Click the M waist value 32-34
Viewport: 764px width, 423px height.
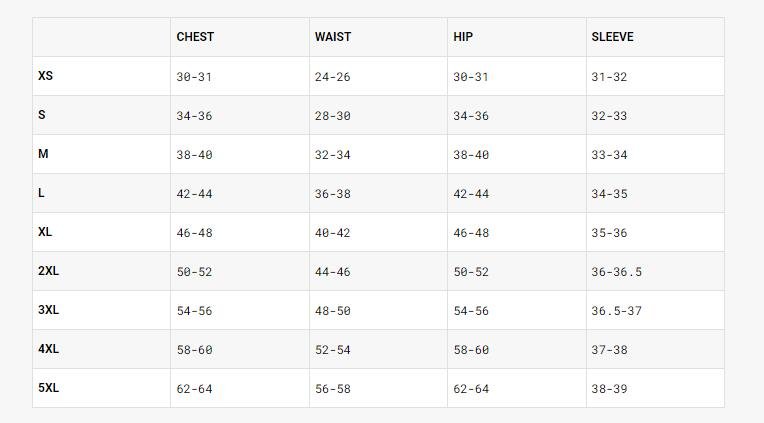(332, 155)
